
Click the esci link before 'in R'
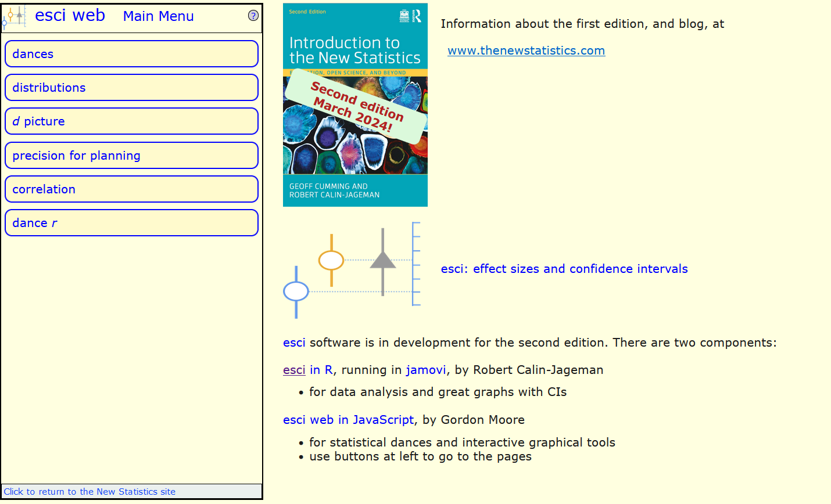294,370
